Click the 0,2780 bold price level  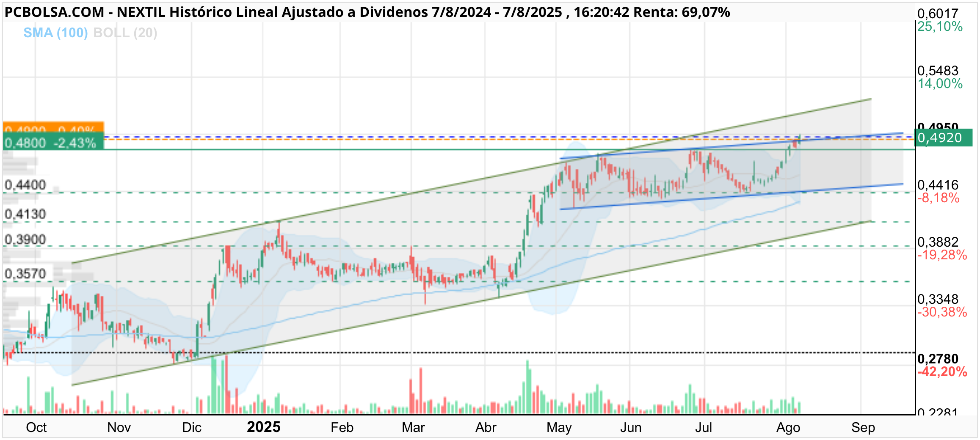[x=938, y=359]
